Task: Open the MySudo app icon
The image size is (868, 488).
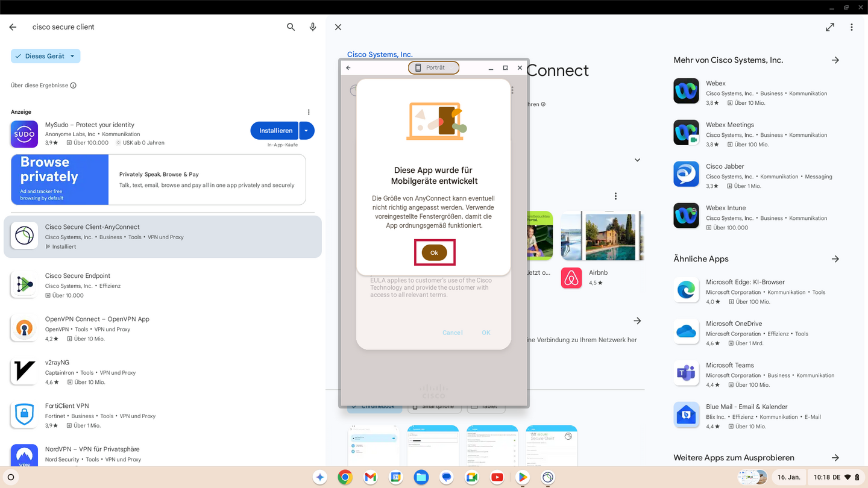Action: (24, 134)
